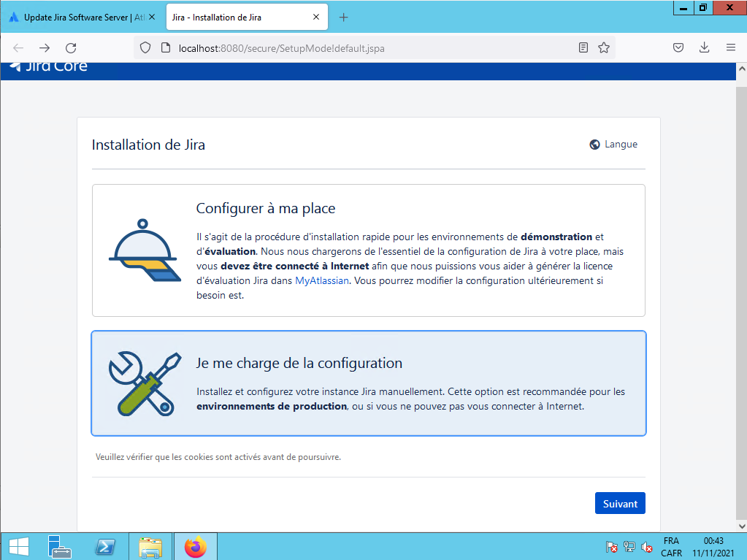This screenshot has height=560, width=747.
Task: Click the Firefox taskbar icon
Action: 195,547
